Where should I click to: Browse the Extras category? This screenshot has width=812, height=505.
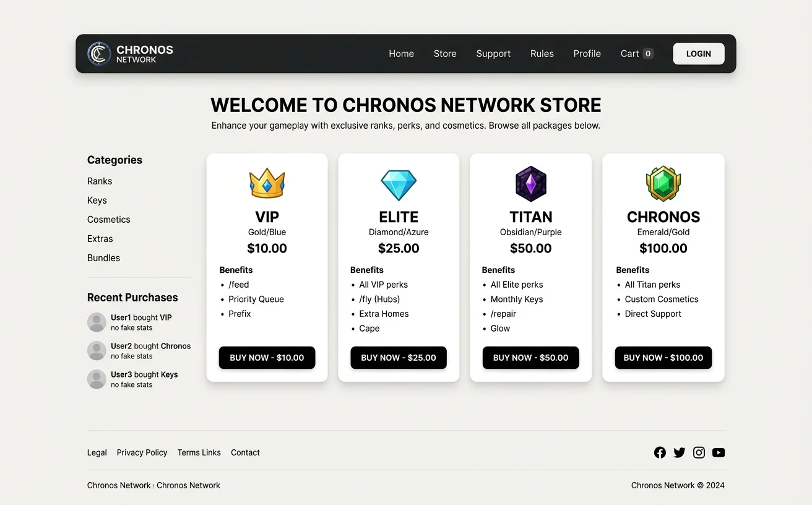click(100, 239)
